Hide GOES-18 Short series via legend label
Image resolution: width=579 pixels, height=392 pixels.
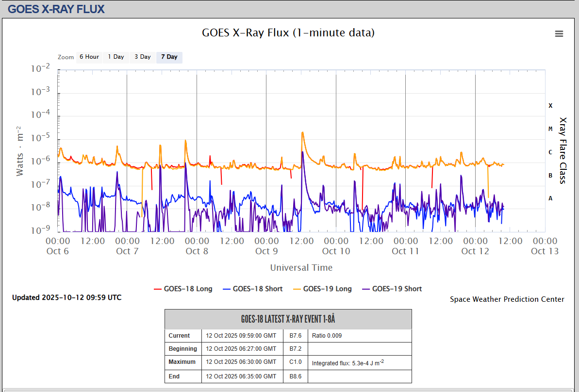pyautogui.click(x=257, y=289)
